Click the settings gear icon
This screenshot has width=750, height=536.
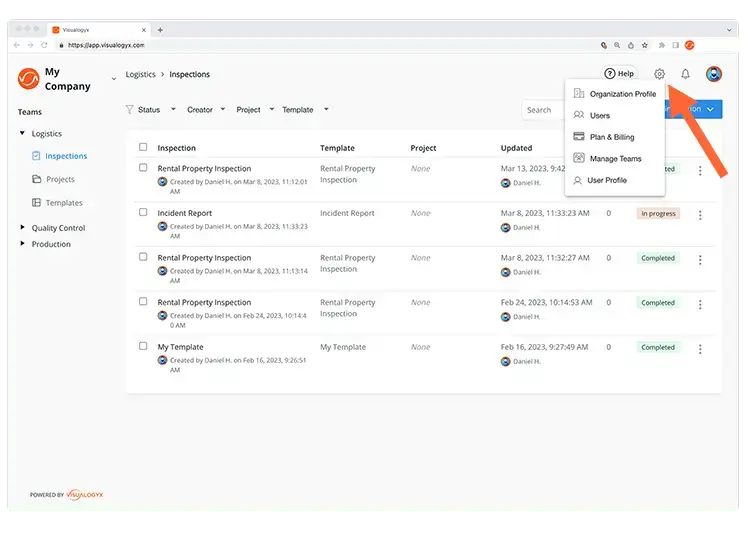659,74
